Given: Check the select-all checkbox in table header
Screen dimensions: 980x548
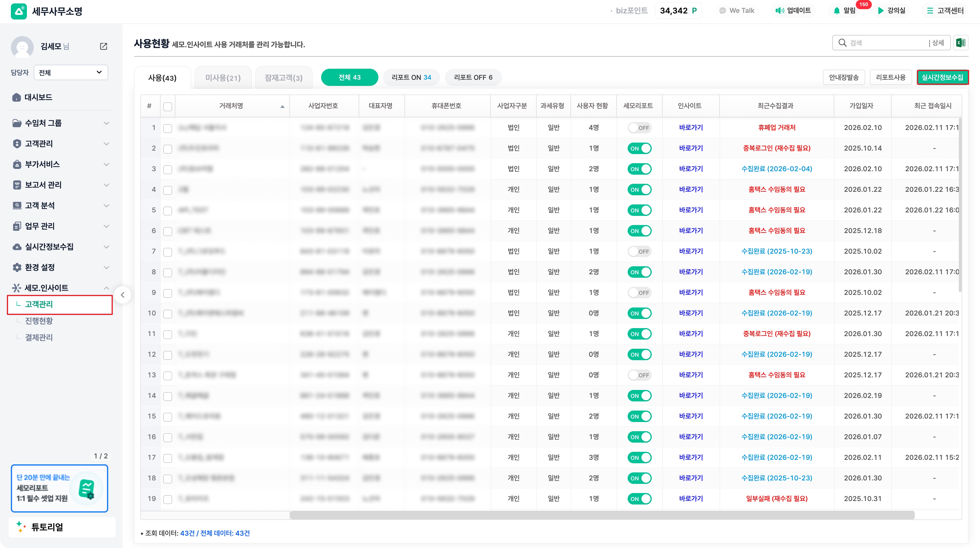Looking at the screenshot, I should (x=168, y=107).
